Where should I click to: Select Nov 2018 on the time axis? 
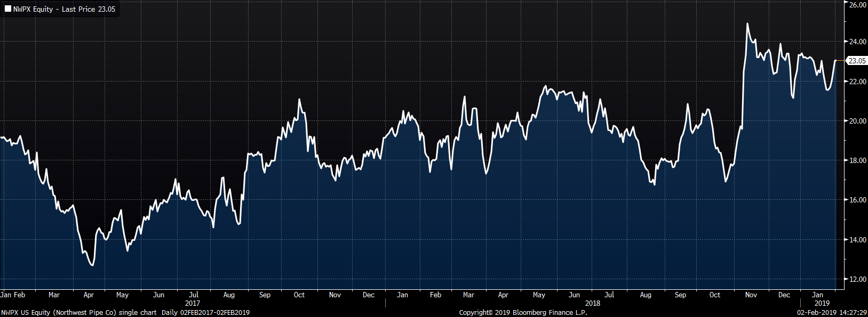pos(751,295)
